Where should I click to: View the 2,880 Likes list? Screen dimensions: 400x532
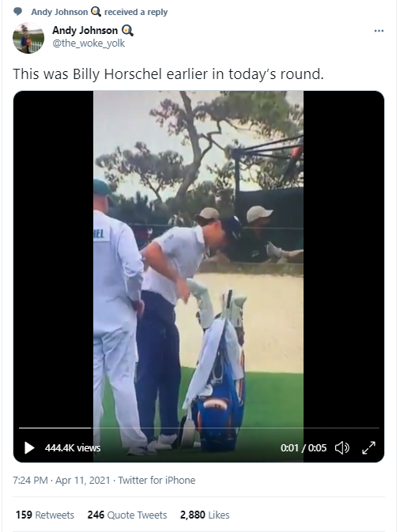coord(205,515)
